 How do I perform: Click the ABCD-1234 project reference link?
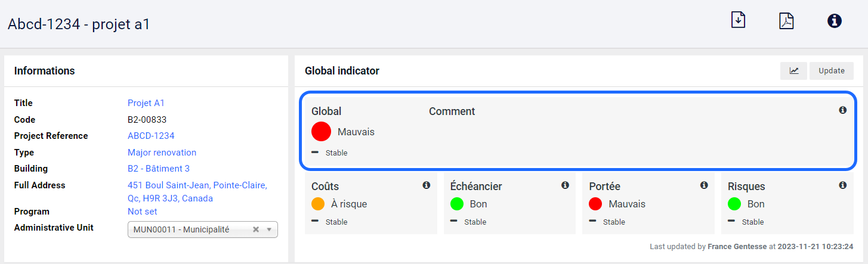151,136
